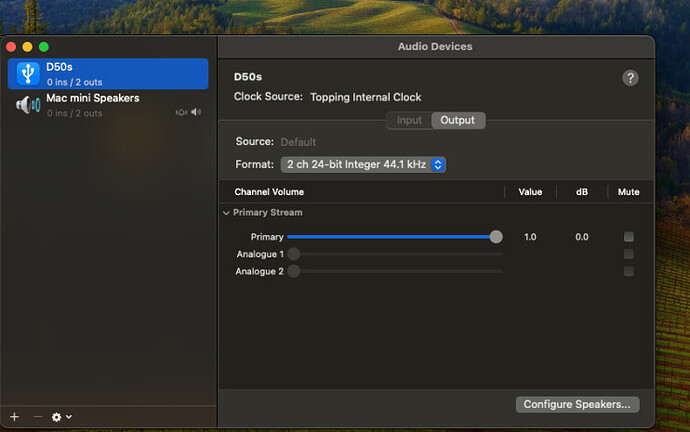
Task: Open chevron next to gear menu
Action: (69, 417)
